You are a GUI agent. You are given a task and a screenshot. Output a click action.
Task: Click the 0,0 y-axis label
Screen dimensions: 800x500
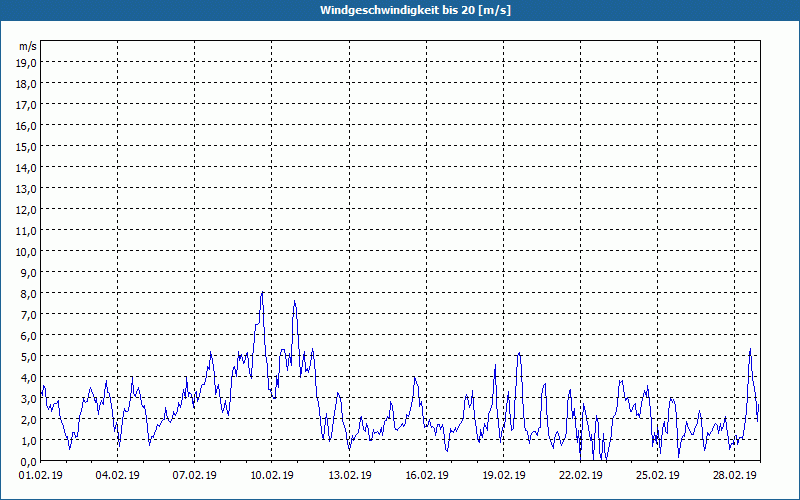pyautogui.click(x=27, y=462)
